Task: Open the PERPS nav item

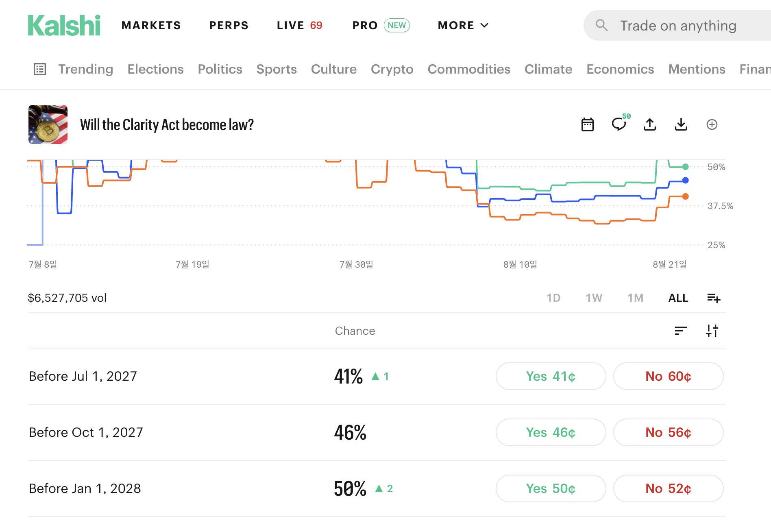Action: [x=229, y=25]
